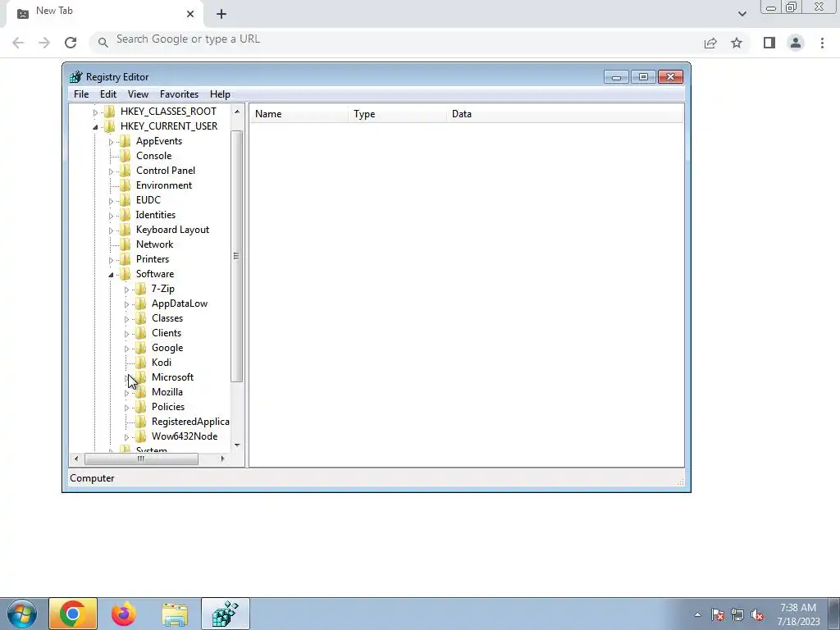Click the Chrome address bar
Viewport: 840px width, 630px height.
coord(396,41)
